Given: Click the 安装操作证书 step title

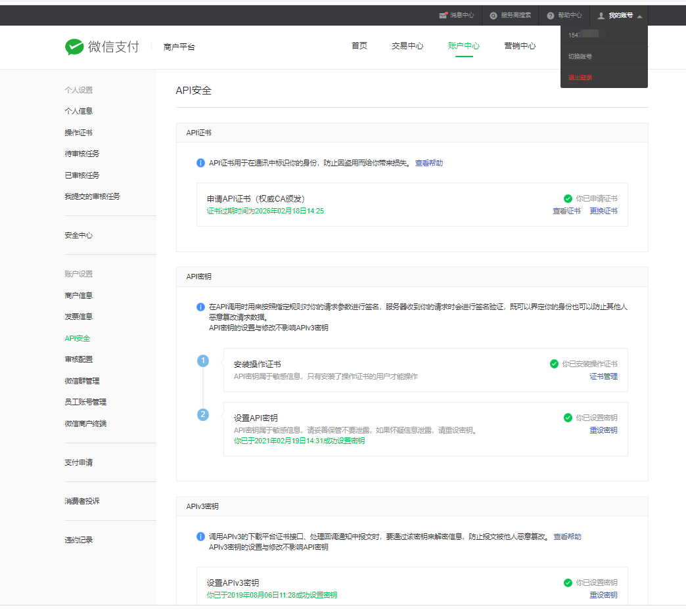Looking at the screenshot, I should click(x=258, y=364).
